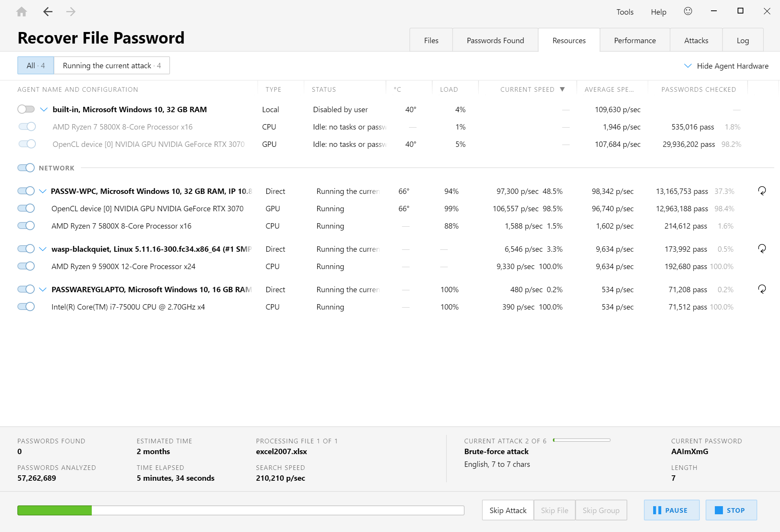Viewport: 780px width, 532px height.
Task: Click the forward navigation arrow
Action: (71, 12)
